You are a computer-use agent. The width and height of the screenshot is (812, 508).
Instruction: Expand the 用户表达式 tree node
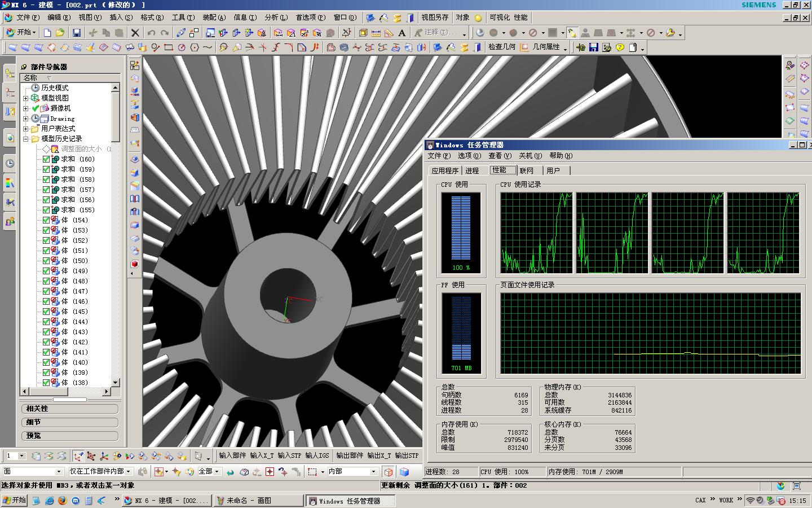point(25,129)
